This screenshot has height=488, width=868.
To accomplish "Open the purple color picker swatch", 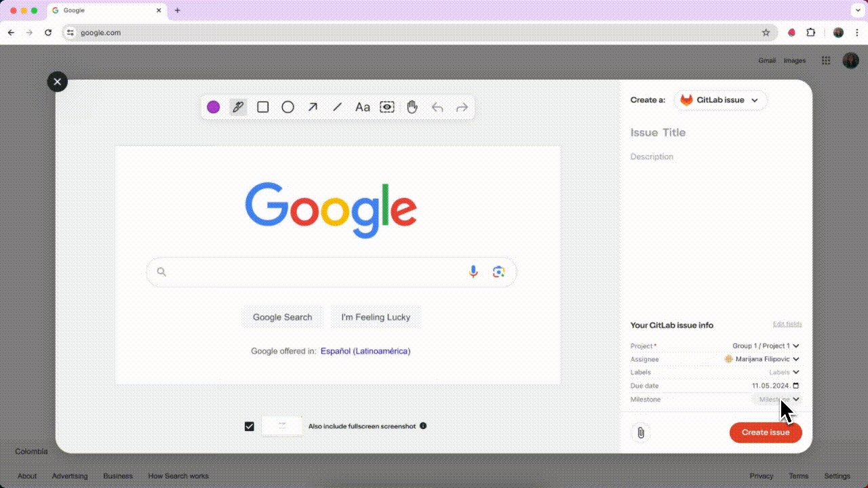I will click(213, 107).
